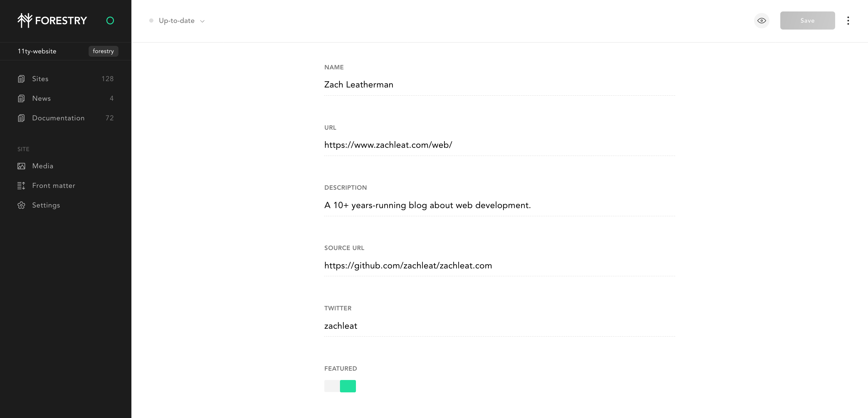Click the Source URL input field
The height and width of the screenshot is (418, 868).
point(499,266)
